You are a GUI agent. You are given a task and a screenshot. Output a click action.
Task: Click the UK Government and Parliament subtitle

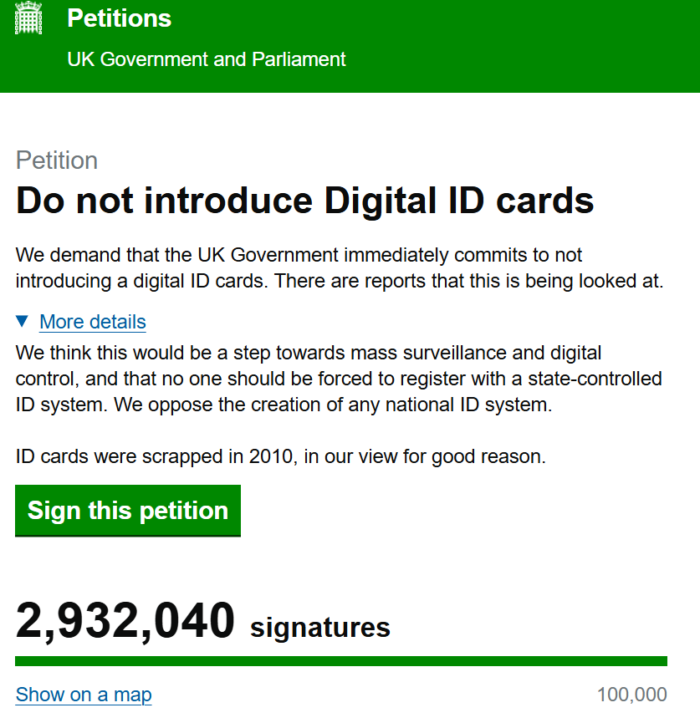[206, 59]
